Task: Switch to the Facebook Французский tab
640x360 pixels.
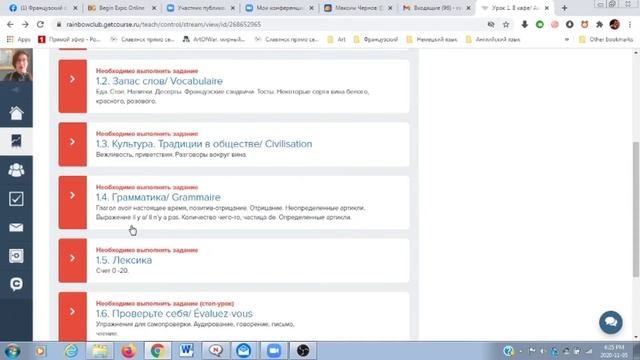Action: pyautogui.click(x=42, y=8)
